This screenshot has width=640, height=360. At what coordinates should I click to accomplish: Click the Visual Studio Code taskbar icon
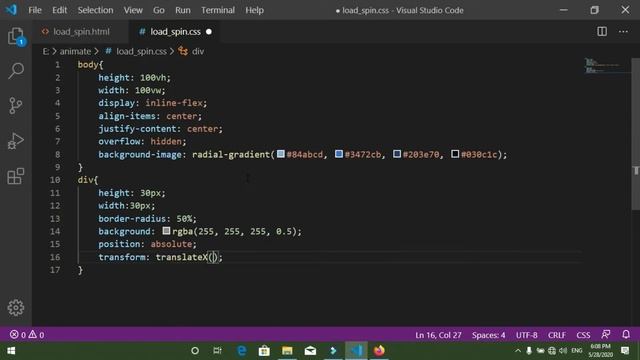[x=356, y=351]
